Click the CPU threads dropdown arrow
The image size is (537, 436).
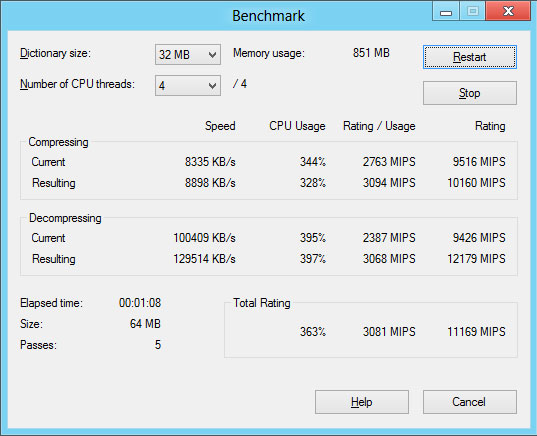click(212, 86)
